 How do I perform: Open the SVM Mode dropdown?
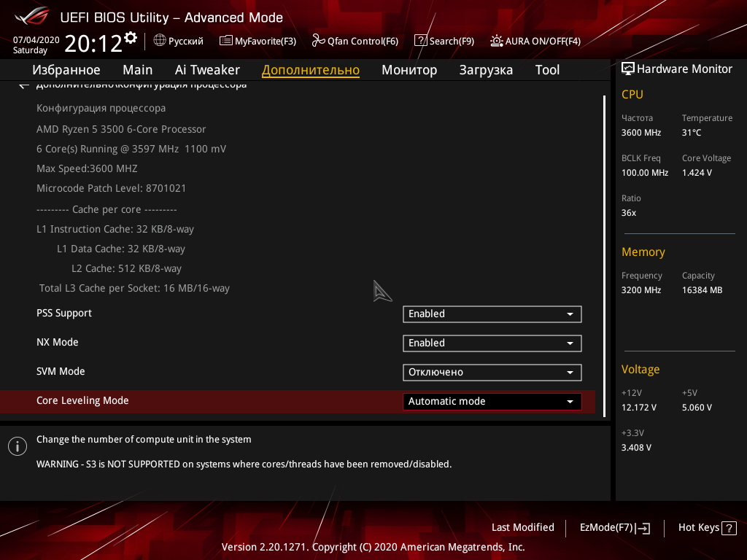tap(492, 373)
